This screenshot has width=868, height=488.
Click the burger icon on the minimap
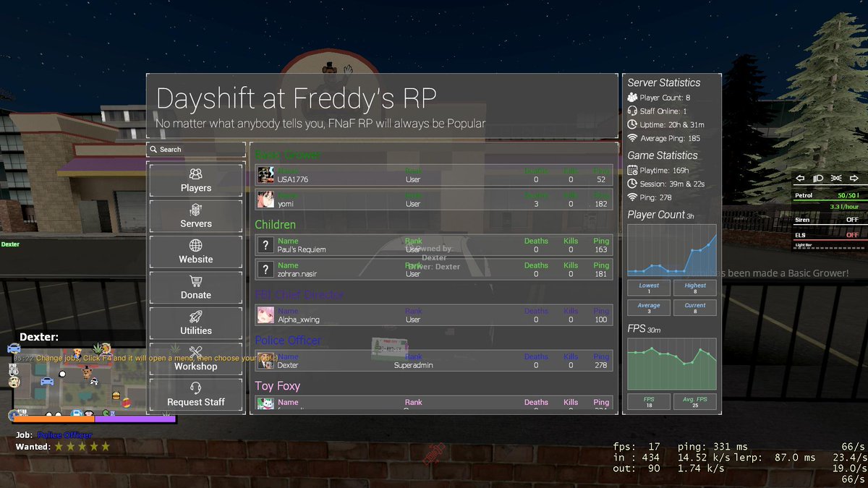pyautogui.click(x=115, y=395)
